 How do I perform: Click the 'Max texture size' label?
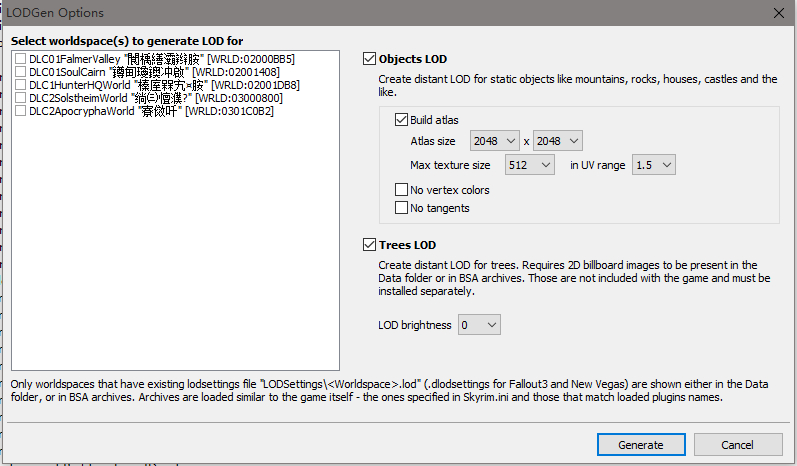tap(450, 165)
